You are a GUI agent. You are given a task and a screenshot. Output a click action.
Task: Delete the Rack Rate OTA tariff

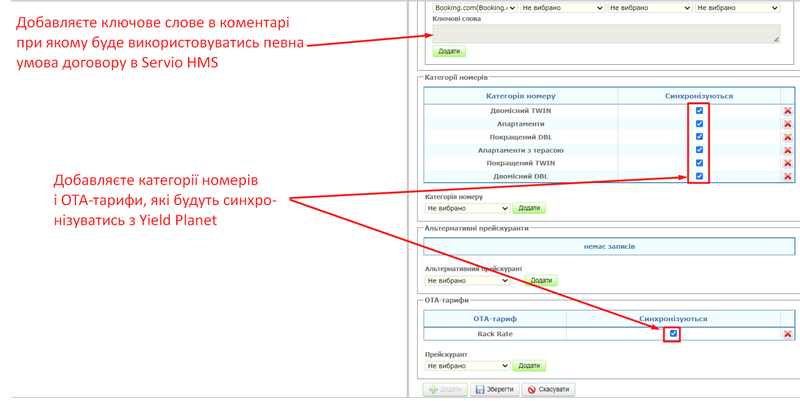(x=788, y=334)
